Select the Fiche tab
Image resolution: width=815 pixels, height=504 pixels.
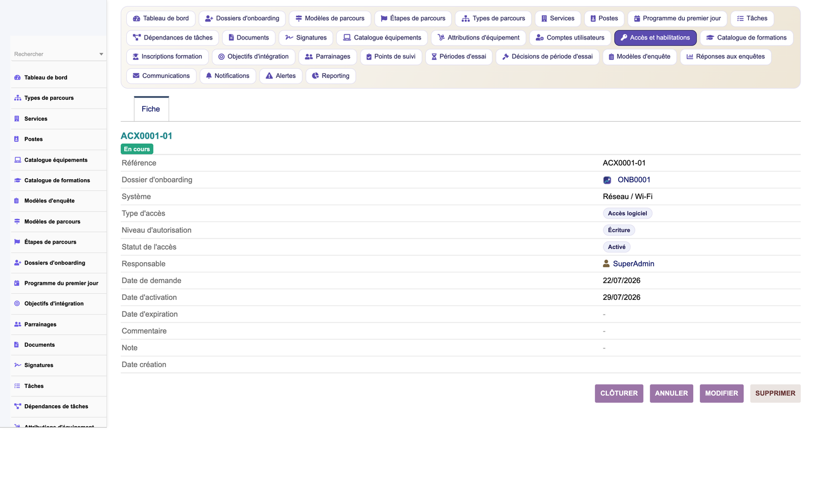151,109
